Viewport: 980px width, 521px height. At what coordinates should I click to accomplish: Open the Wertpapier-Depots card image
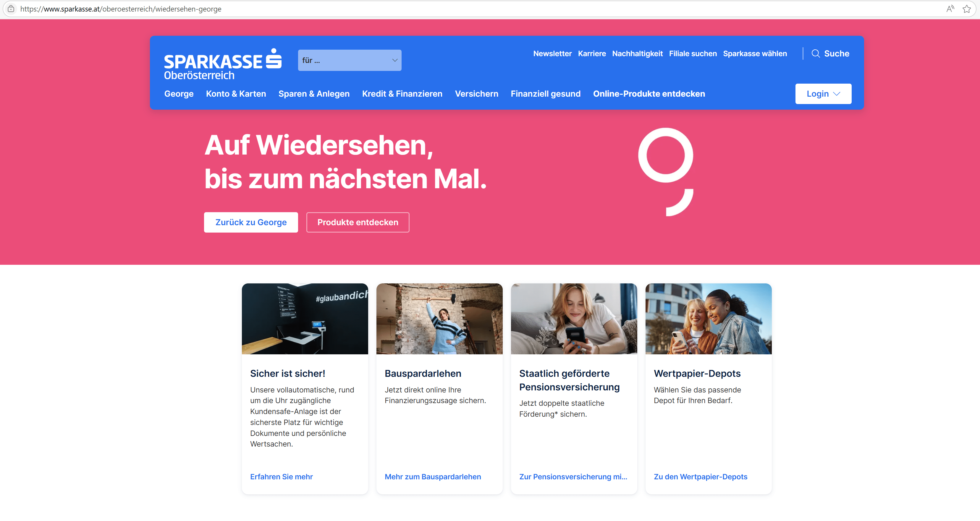tap(708, 319)
